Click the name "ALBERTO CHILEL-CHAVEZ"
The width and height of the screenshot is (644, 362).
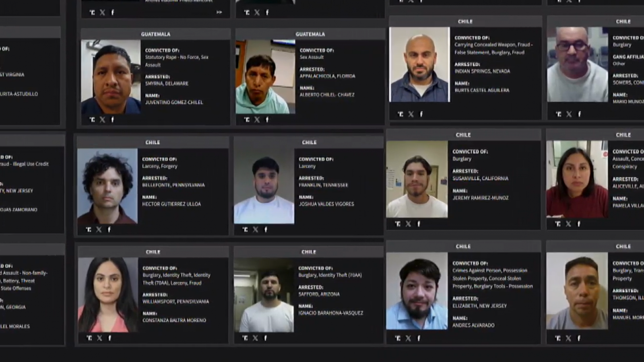pyautogui.click(x=327, y=95)
